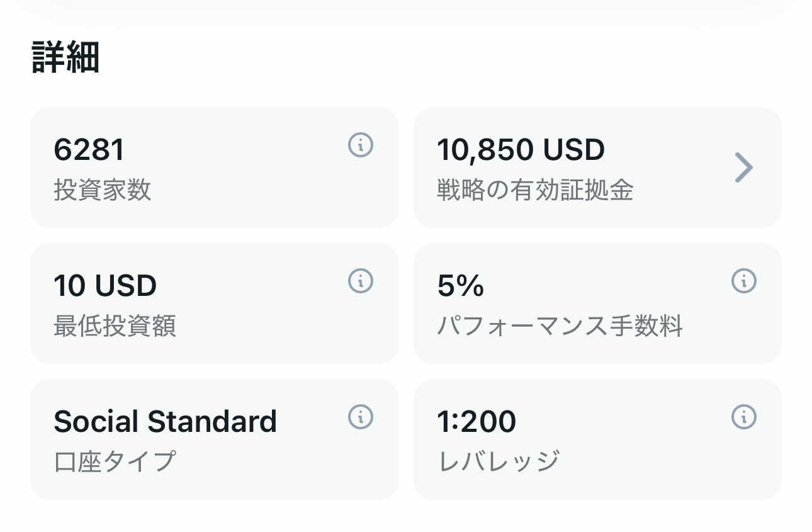Screen dimensions: 812x532
Task: Tap the パフォーマンス手数料 info icon
Action: pyautogui.click(x=744, y=281)
